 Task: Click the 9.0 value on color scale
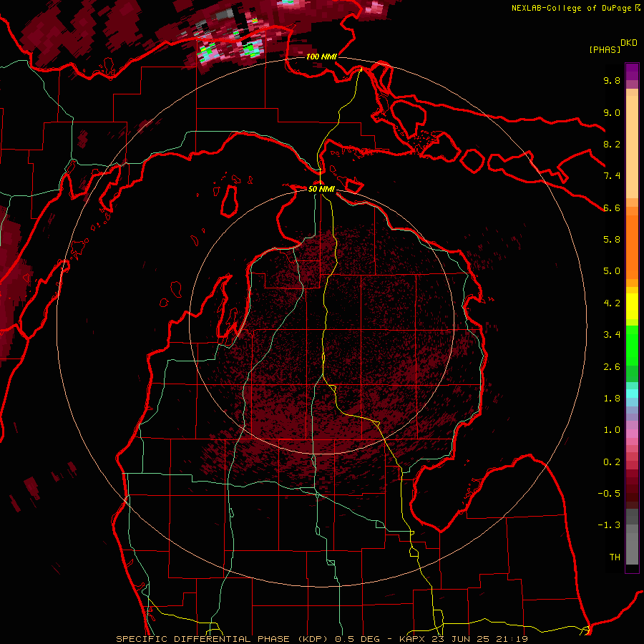(612, 112)
